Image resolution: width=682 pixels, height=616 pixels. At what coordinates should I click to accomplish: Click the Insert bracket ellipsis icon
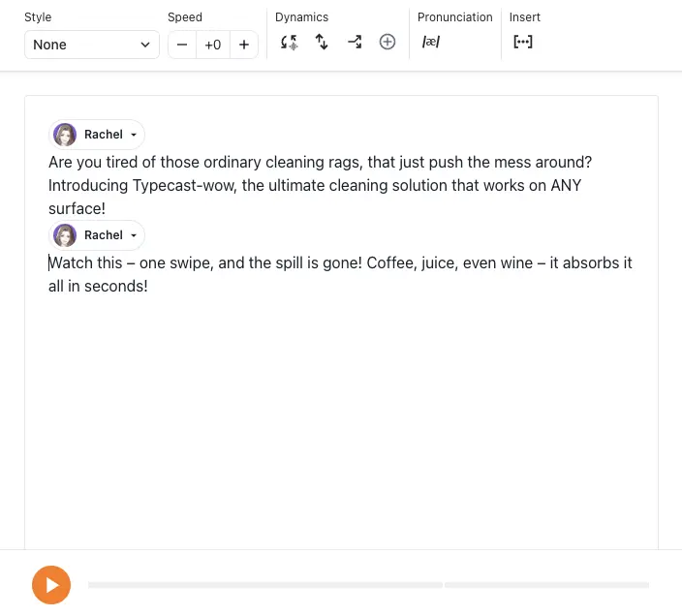point(523,42)
